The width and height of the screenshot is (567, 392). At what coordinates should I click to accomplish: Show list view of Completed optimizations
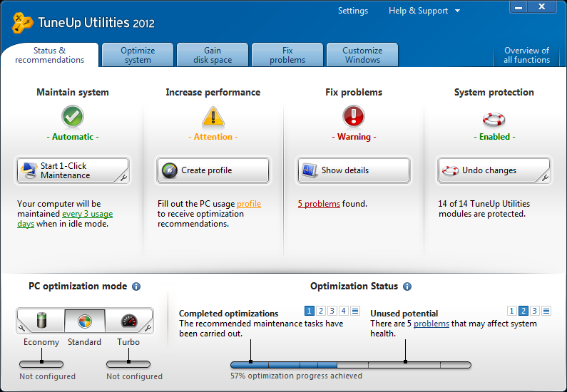[355, 311]
